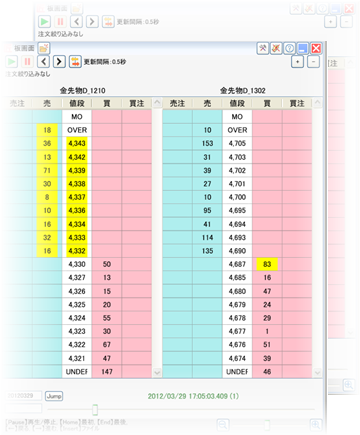This screenshot has height=435, width=360.
Task: Click the green play button
Action: point(11,62)
